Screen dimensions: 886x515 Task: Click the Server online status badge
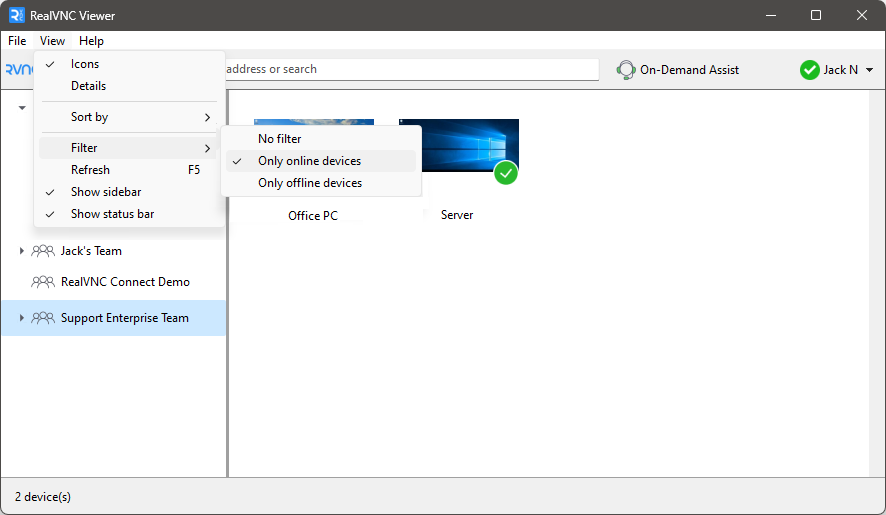point(506,173)
